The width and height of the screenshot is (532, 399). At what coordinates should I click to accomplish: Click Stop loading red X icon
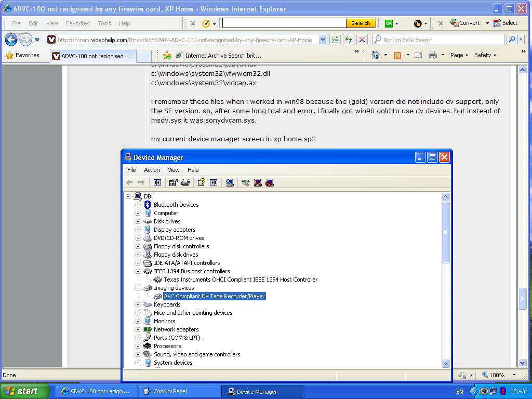tap(362, 39)
